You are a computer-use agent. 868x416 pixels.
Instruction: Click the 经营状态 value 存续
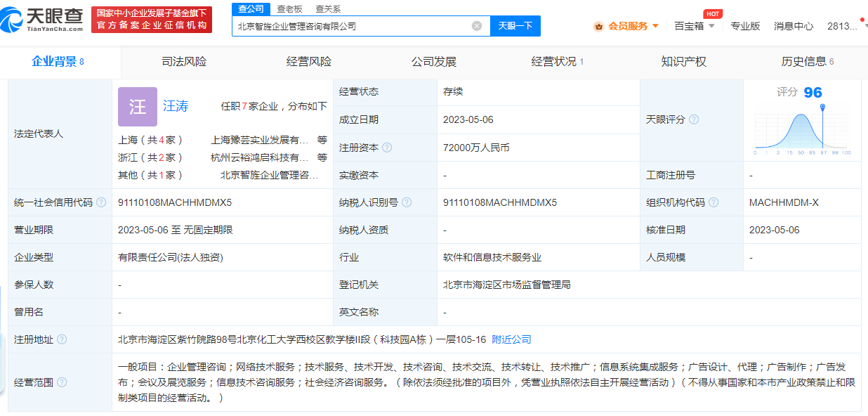(453, 92)
